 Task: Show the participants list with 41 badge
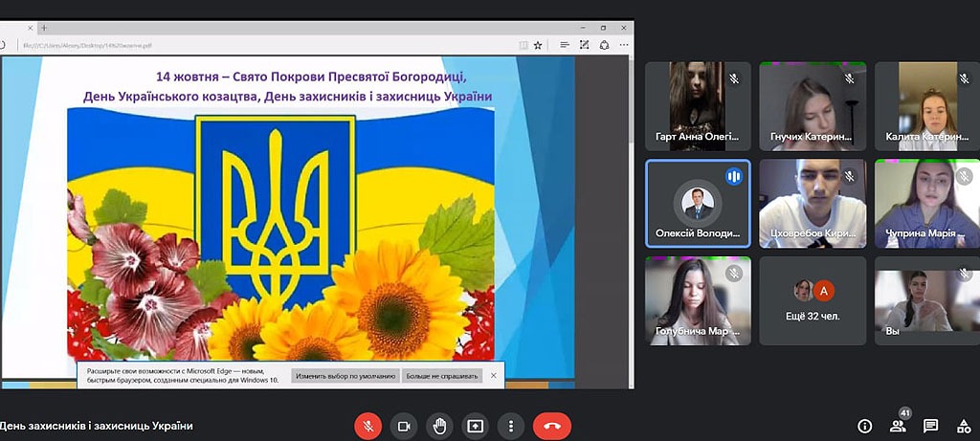898,426
